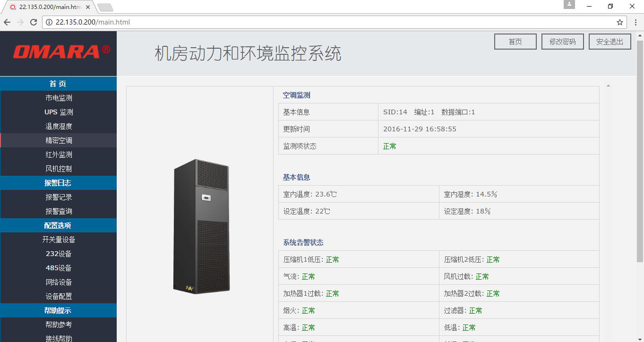Screen dimensions: 644x342
Task: Click the 首页 button at top right
Action: pyautogui.click(x=515, y=42)
